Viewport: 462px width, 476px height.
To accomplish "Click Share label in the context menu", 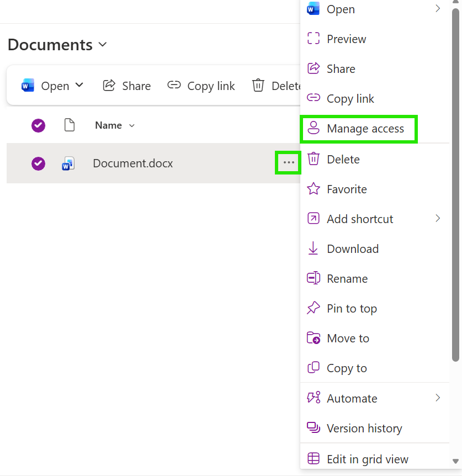I will [341, 69].
